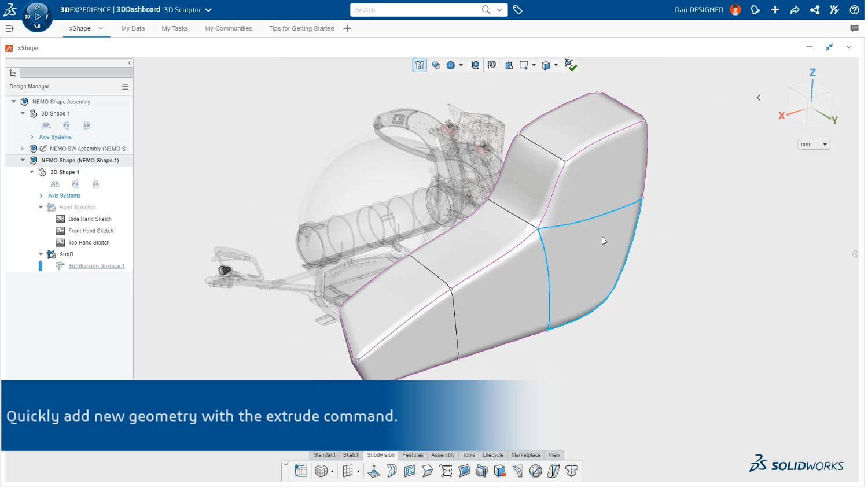This screenshot has width=868, height=488.
Task: Expand the blue Axis Systems link under NEMO Shape
Action: point(64,196)
